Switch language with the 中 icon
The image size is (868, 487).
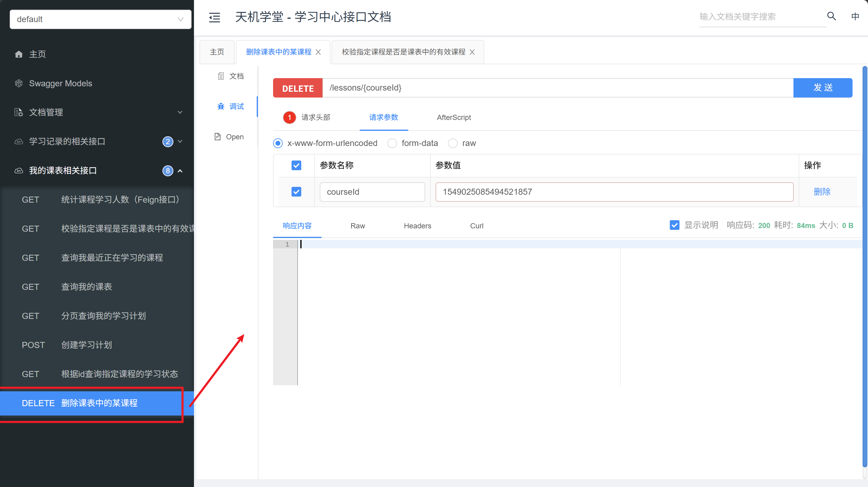pyautogui.click(x=855, y=16)
